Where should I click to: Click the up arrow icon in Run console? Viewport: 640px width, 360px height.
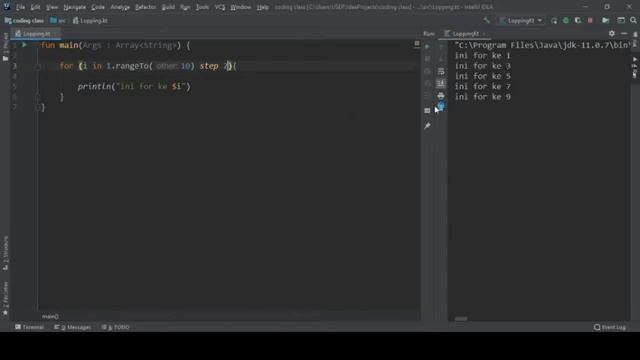(441, 47)
